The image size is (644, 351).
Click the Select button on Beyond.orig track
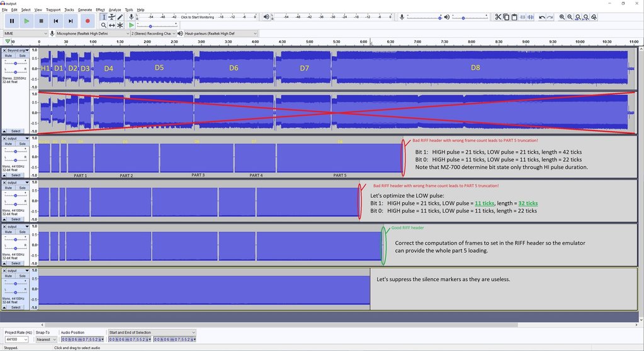tap(15, 131)
